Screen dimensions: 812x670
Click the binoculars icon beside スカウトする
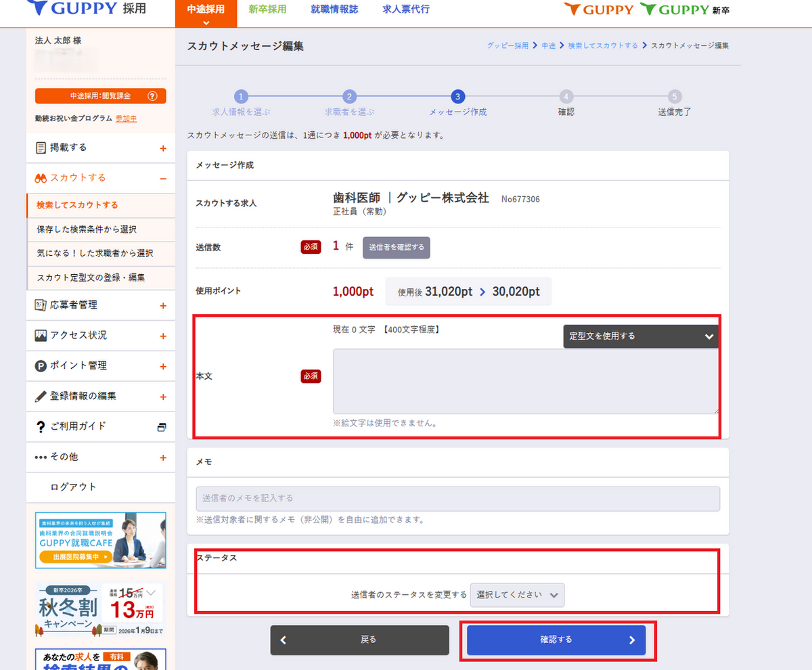click(41, 178)
